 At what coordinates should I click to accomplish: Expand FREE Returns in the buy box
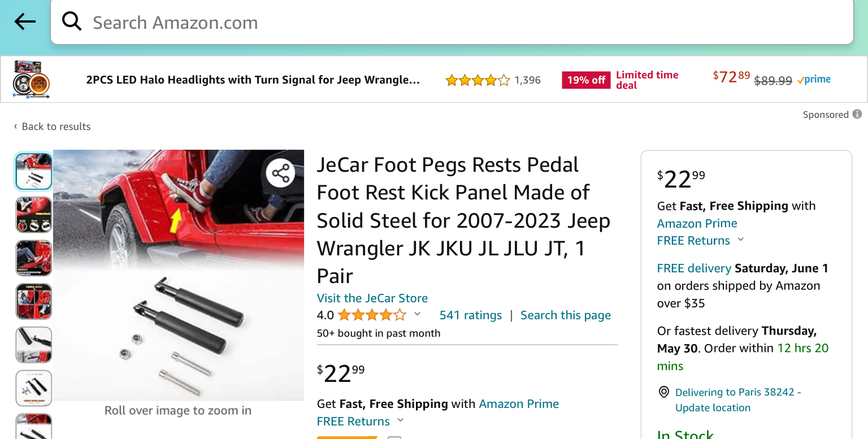click(x=741, y=240)
